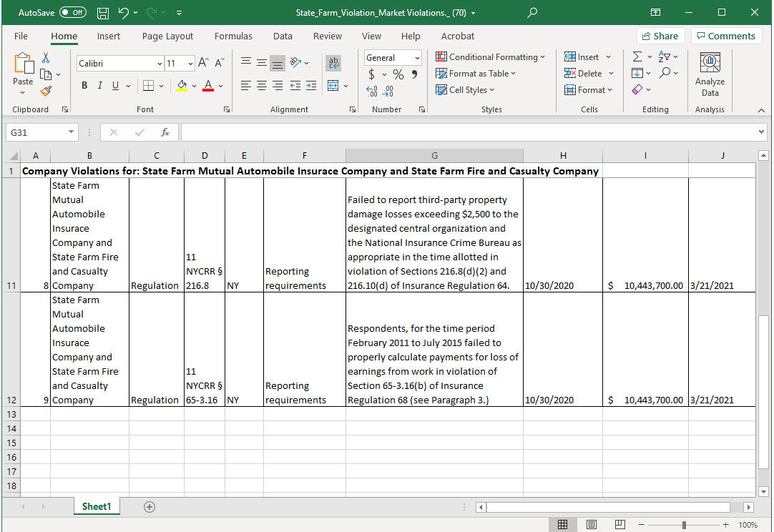Open the Search magnifier in title bar
The width and height of the screenshot is (774, 532).
click(x=531, y=13)
